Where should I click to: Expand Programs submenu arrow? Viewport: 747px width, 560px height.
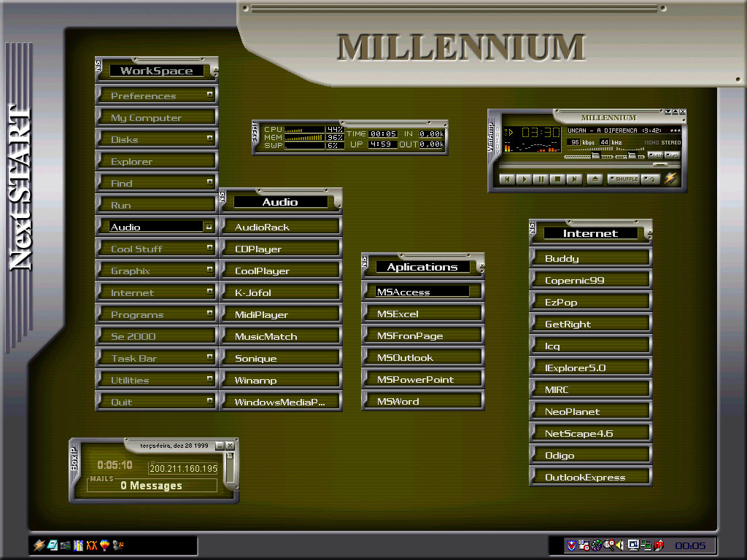(209, 314)
